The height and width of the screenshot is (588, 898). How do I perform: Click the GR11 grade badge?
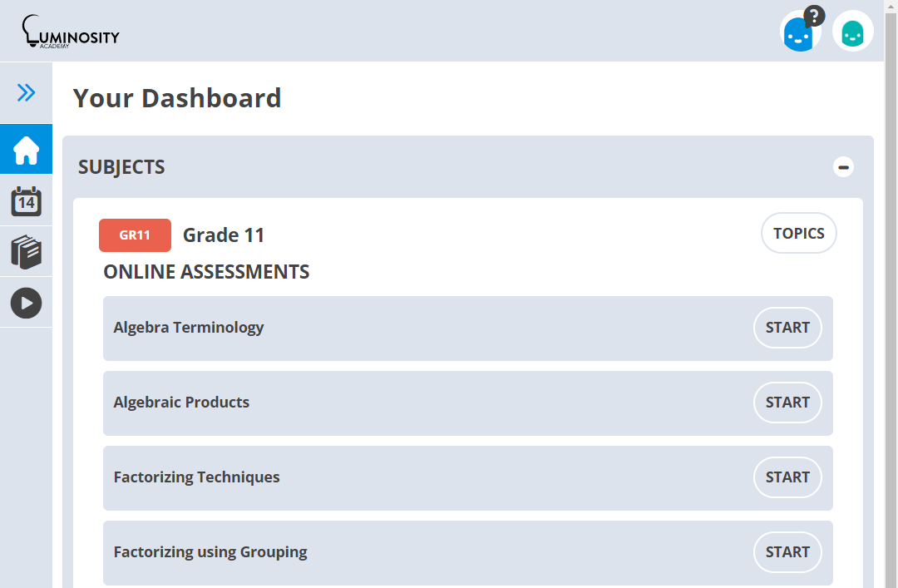point(135,235)
